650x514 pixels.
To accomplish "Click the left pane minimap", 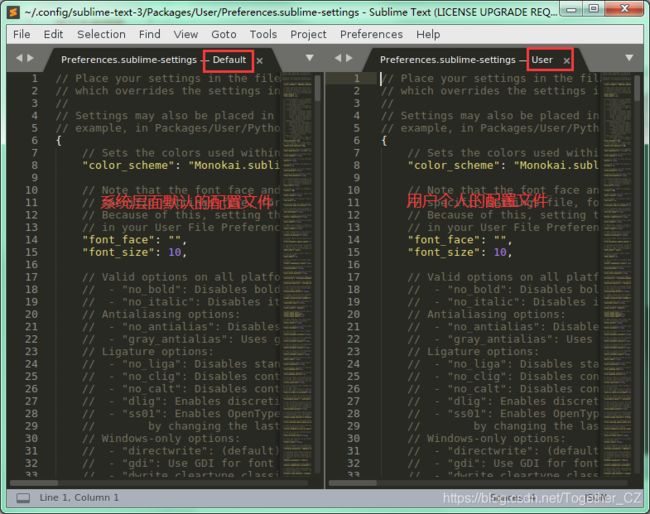I will [x=297, y=274].
